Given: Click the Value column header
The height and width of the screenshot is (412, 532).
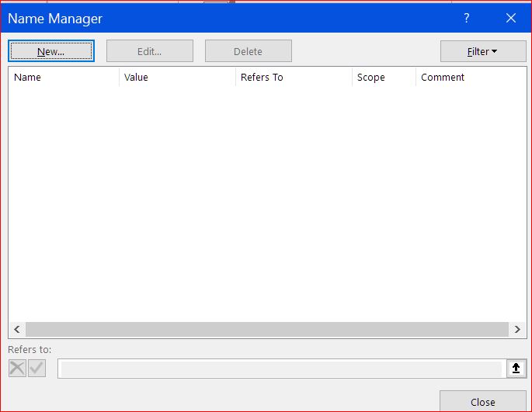Looking at the screenshot, I should (x=177, y=78).
